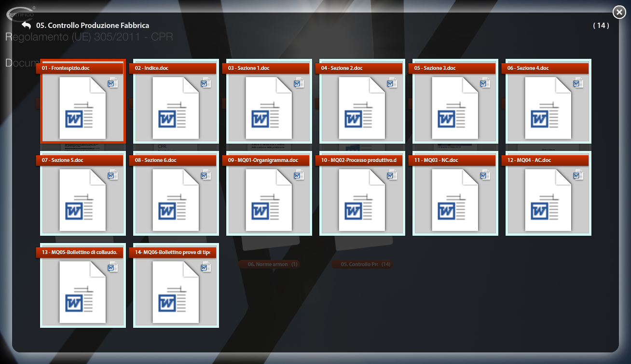Click the back arrow icon

[x=26, y=26]
